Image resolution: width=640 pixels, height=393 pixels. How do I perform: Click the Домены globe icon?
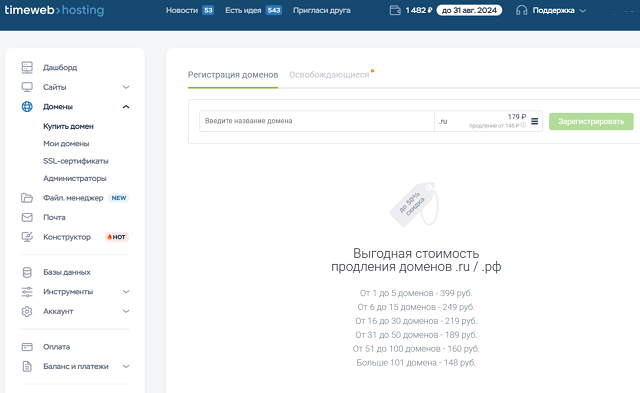(x=27, y=107)
